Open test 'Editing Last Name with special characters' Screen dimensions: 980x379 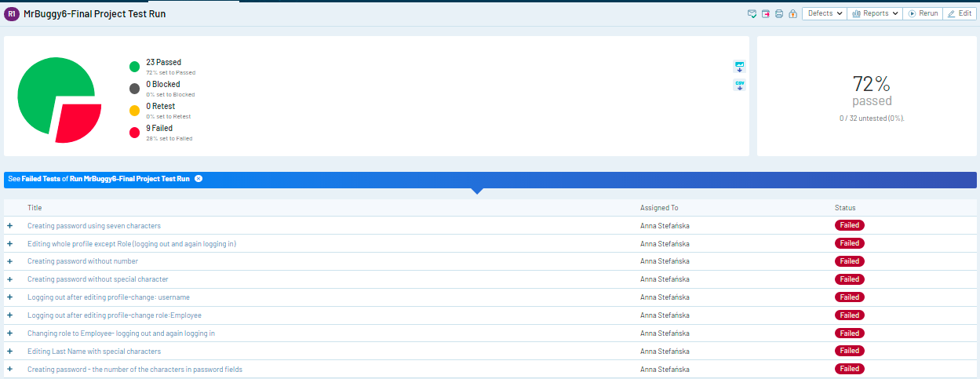coord(94,352)
